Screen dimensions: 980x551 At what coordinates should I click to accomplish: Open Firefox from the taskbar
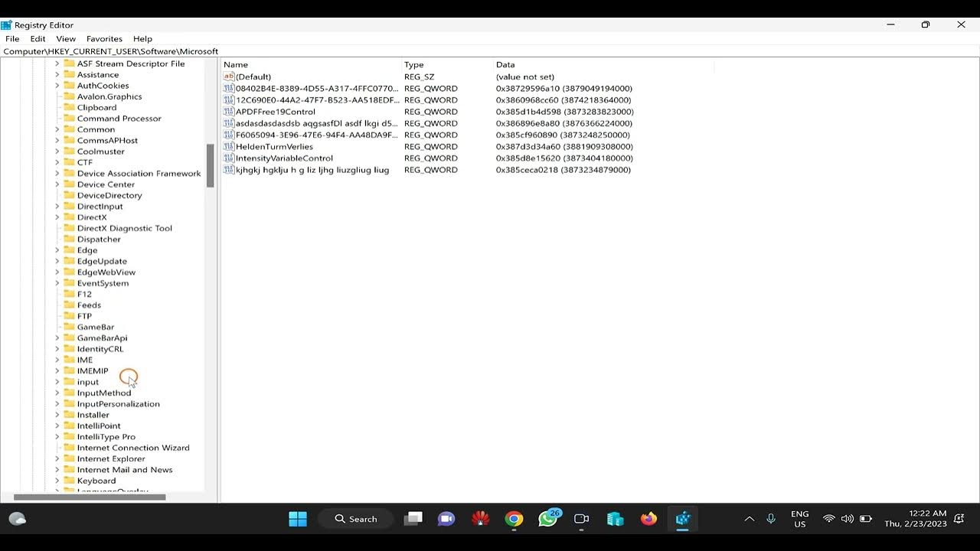point(648,519)
